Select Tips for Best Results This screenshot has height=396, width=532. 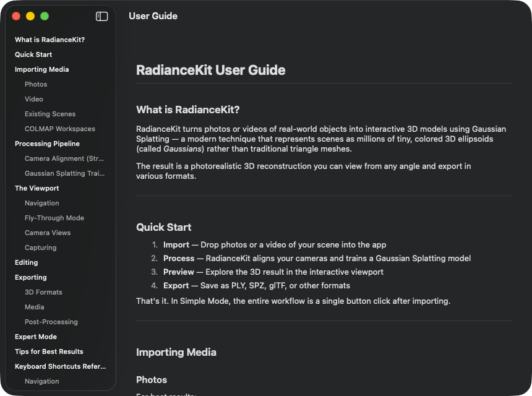[x=49, y=351]
